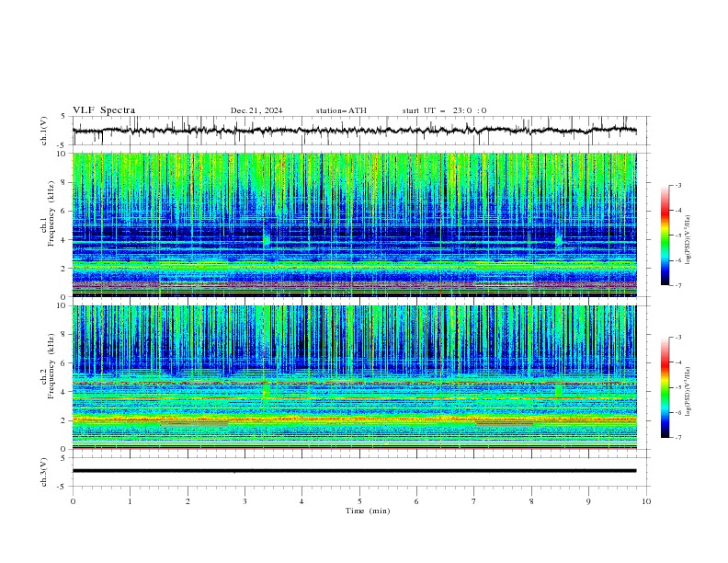This screenshot has width=728, height=563.
Task: Click the time axis tick label '8'
Action: pyautogui.click(x=531, y=501)
